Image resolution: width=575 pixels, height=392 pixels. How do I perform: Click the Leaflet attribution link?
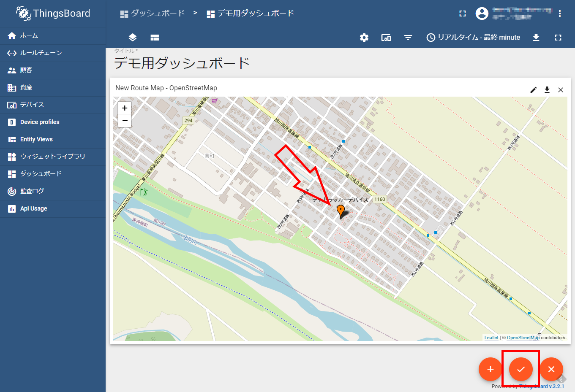pos(491,338)
